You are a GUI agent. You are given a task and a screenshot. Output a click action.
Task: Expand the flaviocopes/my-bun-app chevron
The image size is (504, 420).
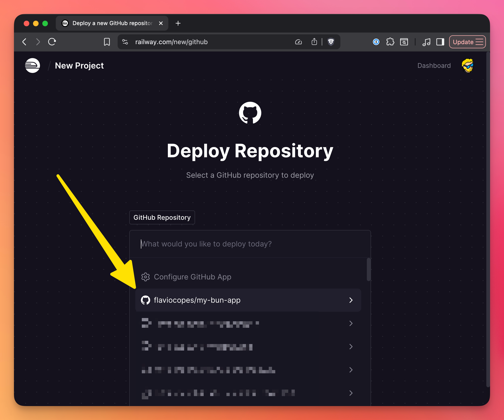tap(351, 300)
